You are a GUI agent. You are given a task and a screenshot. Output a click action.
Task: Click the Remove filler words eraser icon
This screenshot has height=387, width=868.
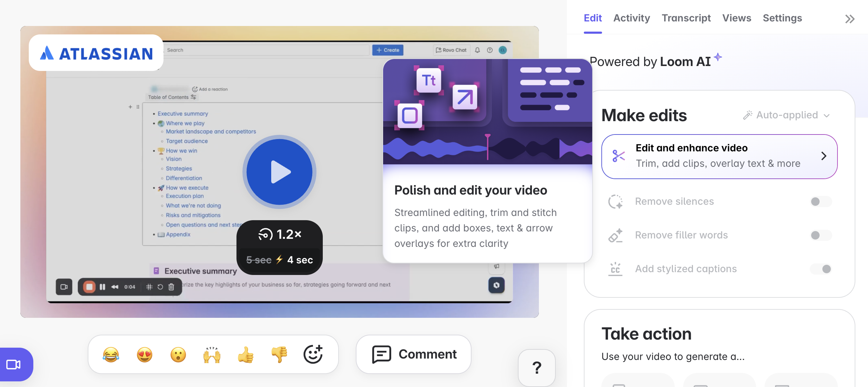tap(615, 235)
